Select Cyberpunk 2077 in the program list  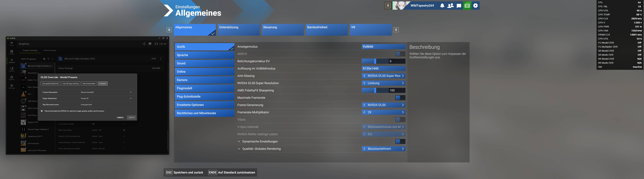click(35, 136)
